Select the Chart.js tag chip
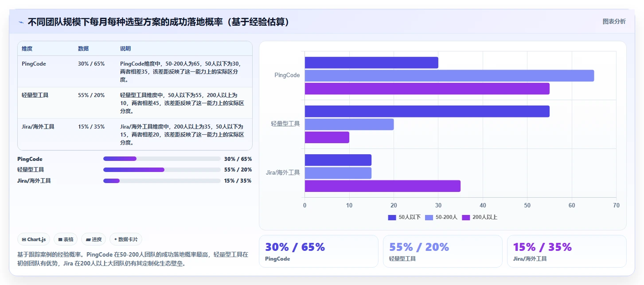Screen dimensions: 644x285 point(34,239)
